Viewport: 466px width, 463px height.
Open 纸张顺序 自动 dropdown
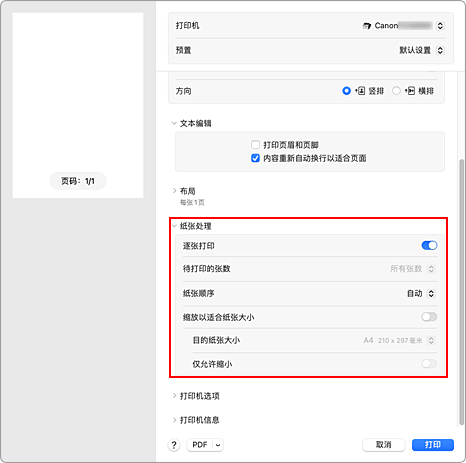pyautogui.click(x=431, y=293)
